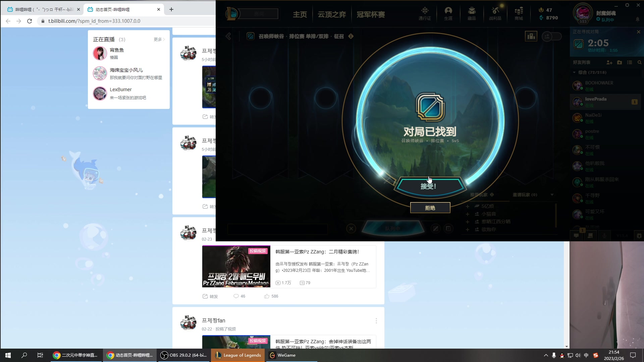This screenshot has height=362, width=644.
Task: Go back in the Chrome browser
Action: [x=8, y=21]
